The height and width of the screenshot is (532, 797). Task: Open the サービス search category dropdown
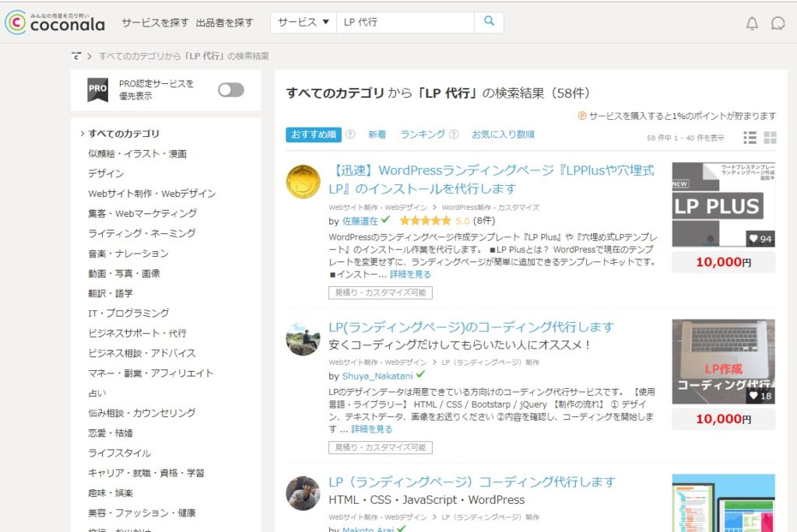pyautogui.click(x=303, y=23)
